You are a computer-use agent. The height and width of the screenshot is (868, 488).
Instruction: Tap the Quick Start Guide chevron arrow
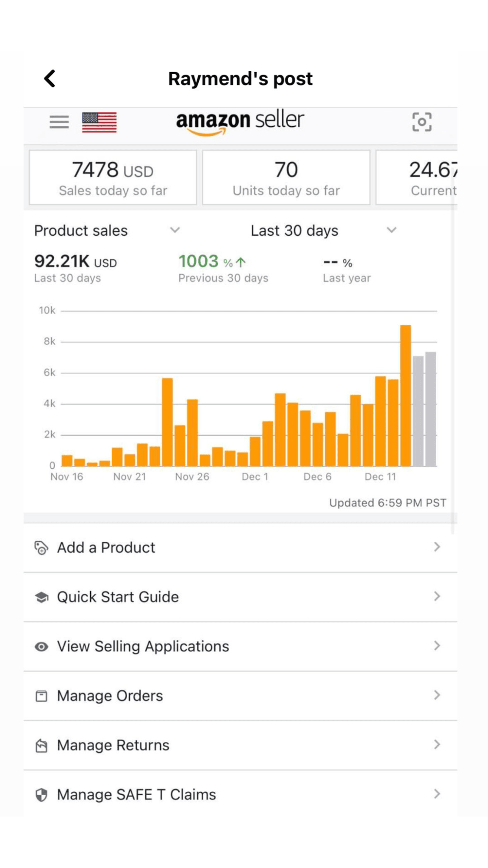[437, 597]
